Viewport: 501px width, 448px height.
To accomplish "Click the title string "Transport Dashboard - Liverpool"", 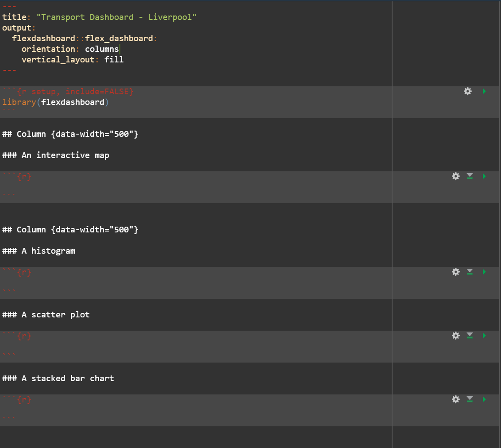I will [x=116, y=17].
